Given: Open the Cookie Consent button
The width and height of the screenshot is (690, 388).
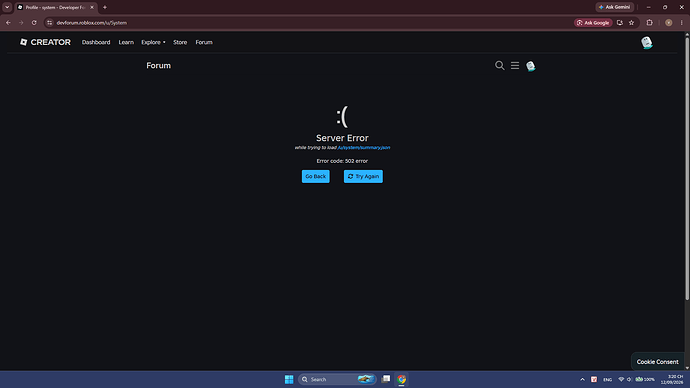Looking at the screenshot, I should [657, 362].
